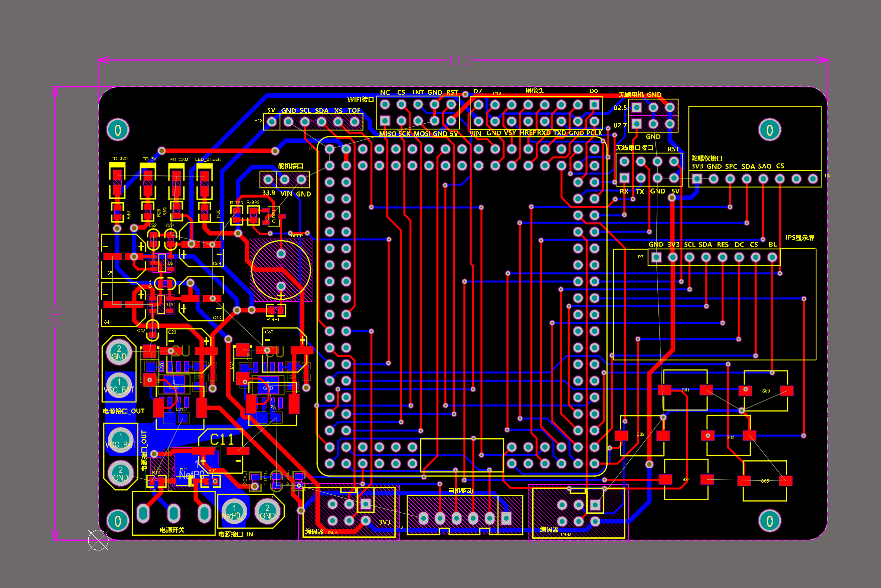Select the S83 switch designator

tap(730, 438)
